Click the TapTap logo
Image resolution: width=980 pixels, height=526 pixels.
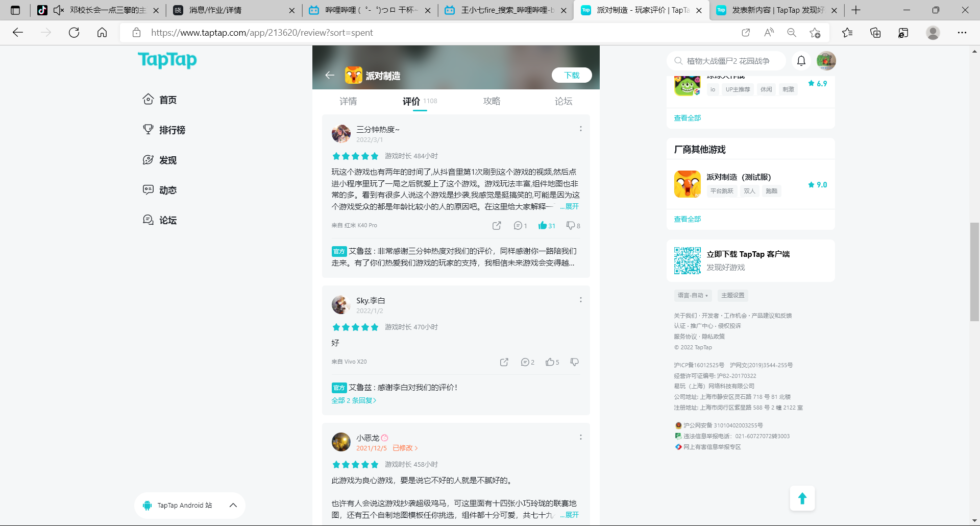(167, 60)
